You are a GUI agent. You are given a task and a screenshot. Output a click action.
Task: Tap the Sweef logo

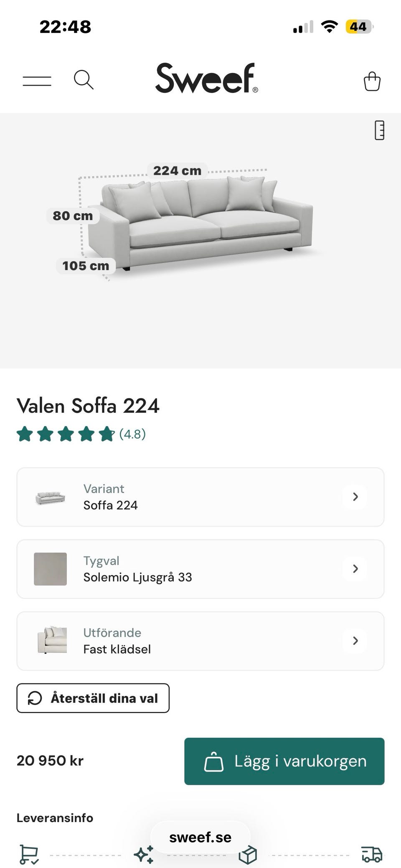click(206, 78)
